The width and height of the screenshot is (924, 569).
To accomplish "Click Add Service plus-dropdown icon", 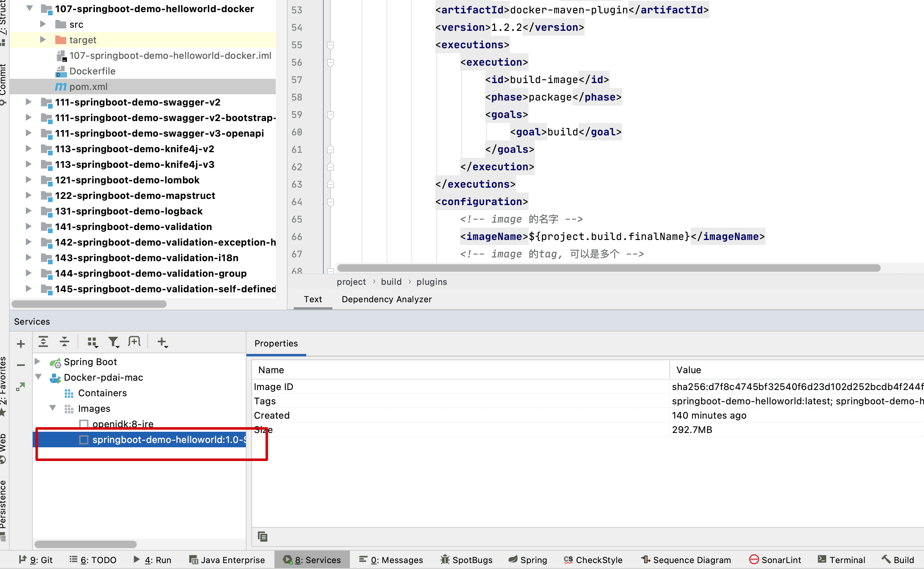I will coord(162,342).
